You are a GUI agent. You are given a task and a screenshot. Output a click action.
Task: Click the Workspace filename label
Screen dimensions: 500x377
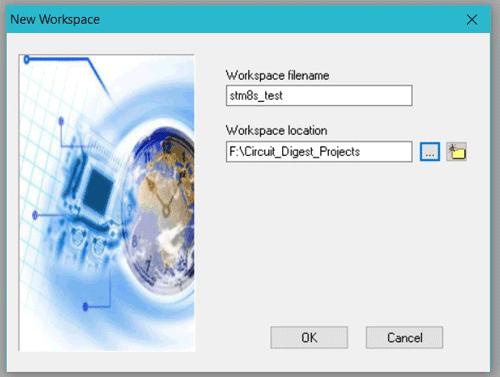tap(277, 75)
